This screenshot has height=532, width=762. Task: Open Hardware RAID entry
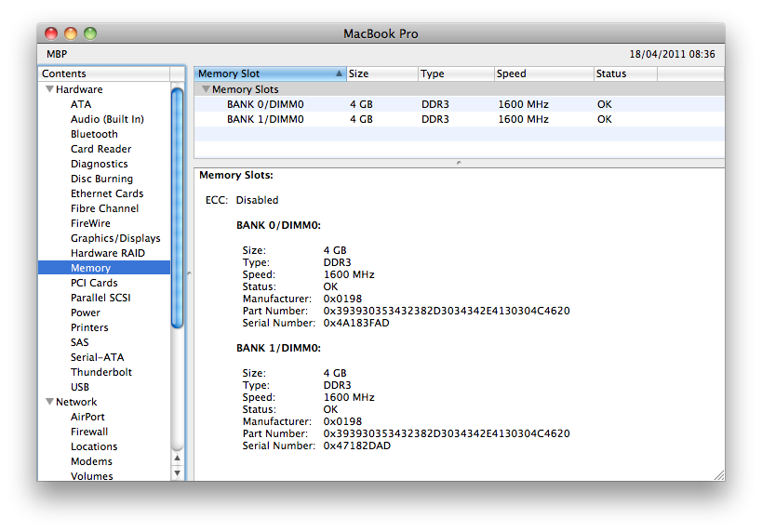(x=108, y=253)
